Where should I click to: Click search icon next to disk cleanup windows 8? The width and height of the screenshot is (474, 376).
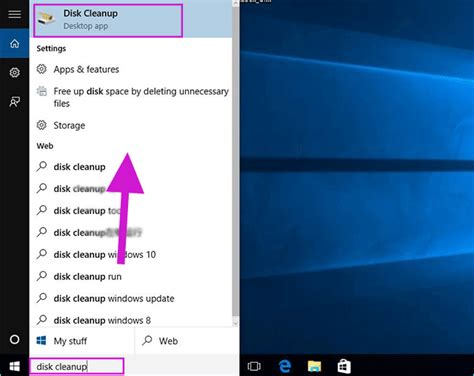(x=42, y=319)
